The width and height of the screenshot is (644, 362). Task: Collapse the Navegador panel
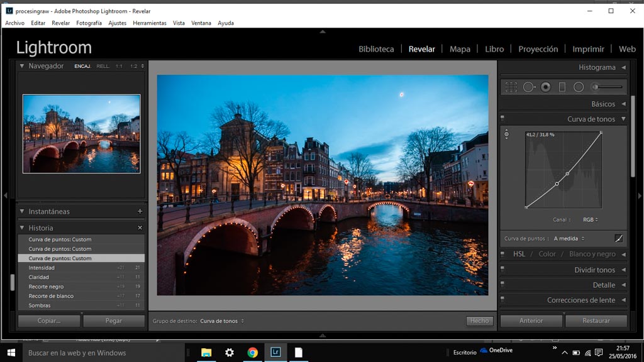(x=22, y=66)
